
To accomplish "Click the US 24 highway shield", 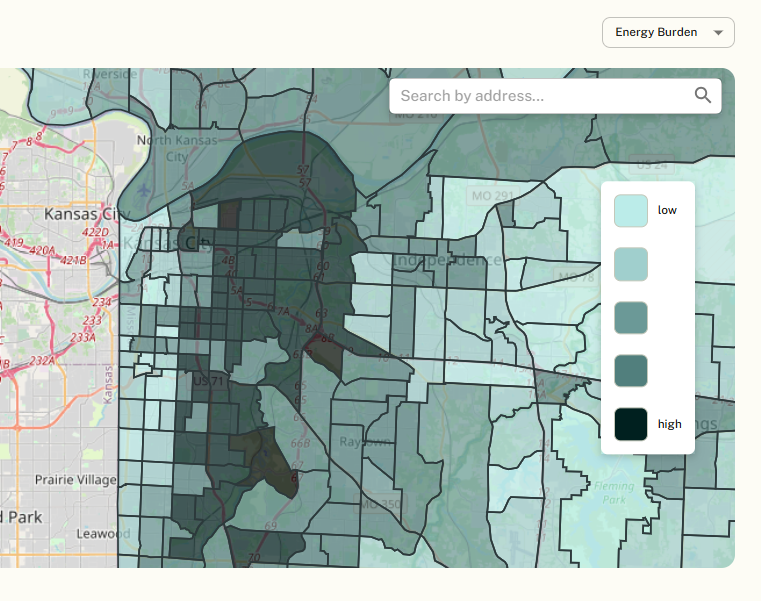I will (651, 165).
